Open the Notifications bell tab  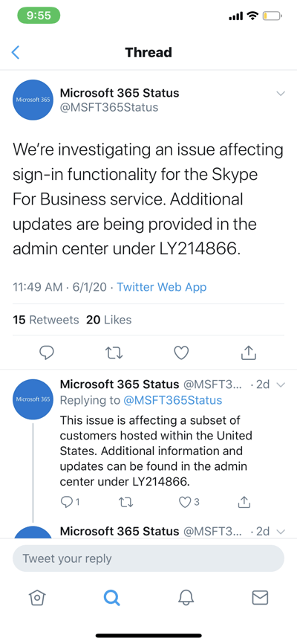coord(186,598)
